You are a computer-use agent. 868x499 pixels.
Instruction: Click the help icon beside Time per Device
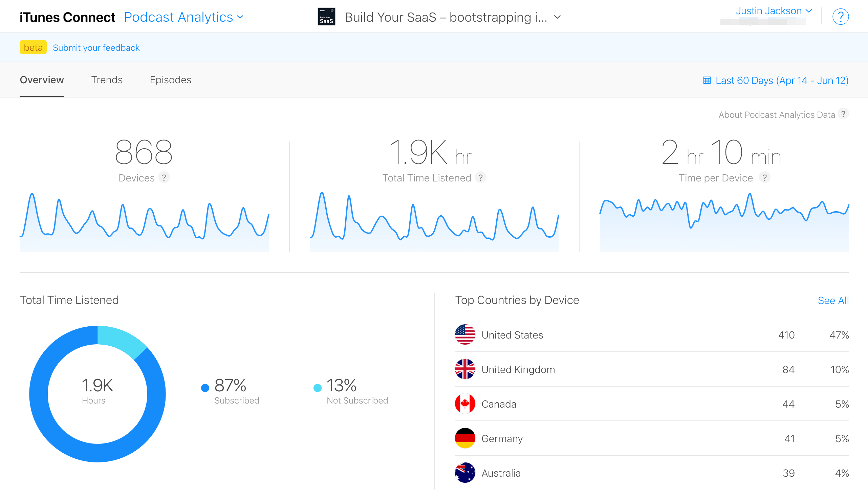click(764, 177)
